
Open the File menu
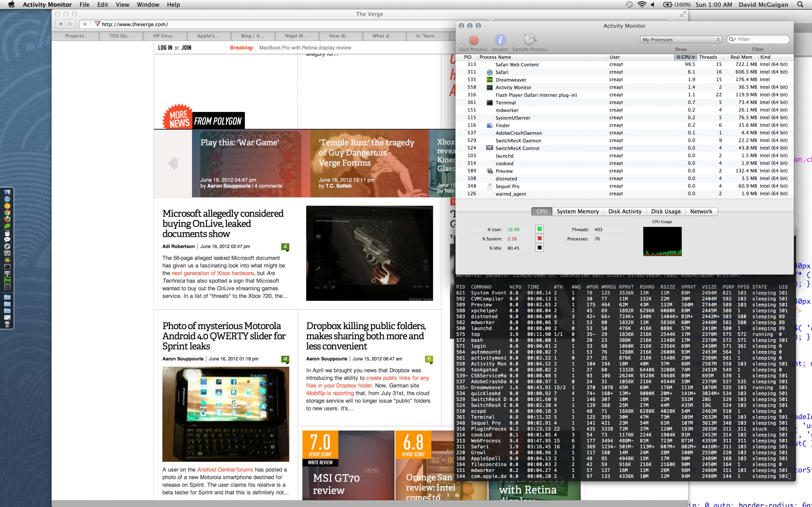tap(84, 5)
